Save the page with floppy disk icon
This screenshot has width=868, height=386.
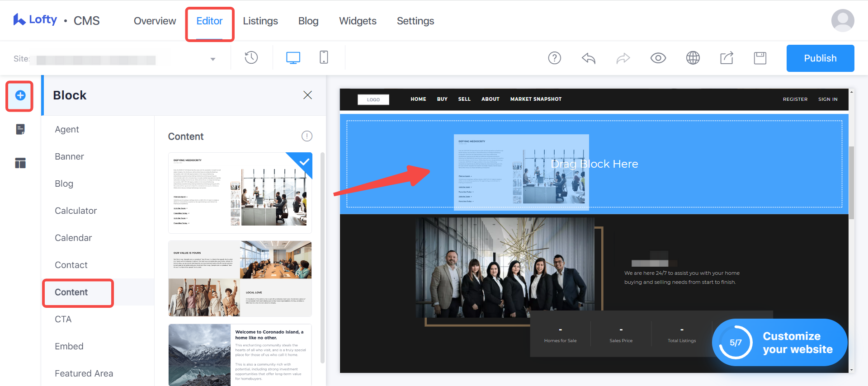pyautogui.click(x=760, y=58)
